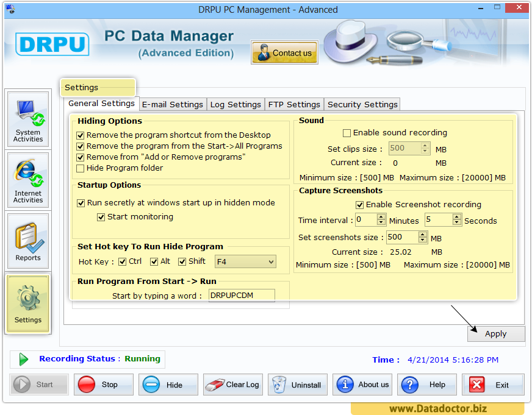The width and height of the screenshot is (532, 415).
Task: Click the red Exit button
Action: click(493, 385)
